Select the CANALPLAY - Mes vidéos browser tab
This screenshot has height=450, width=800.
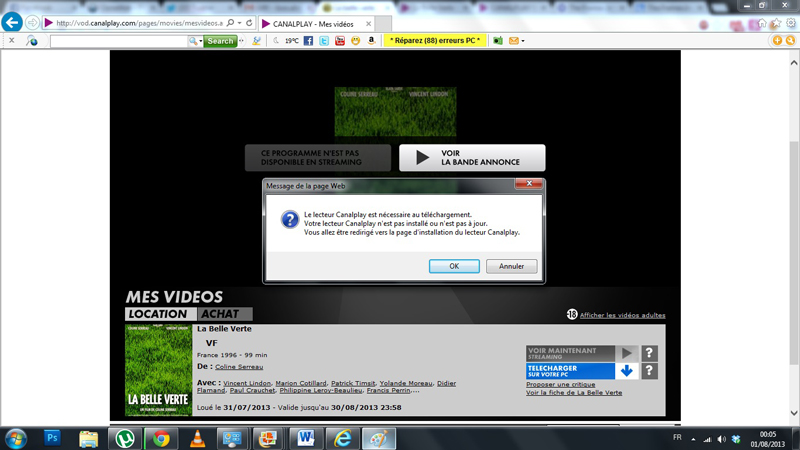317,24
